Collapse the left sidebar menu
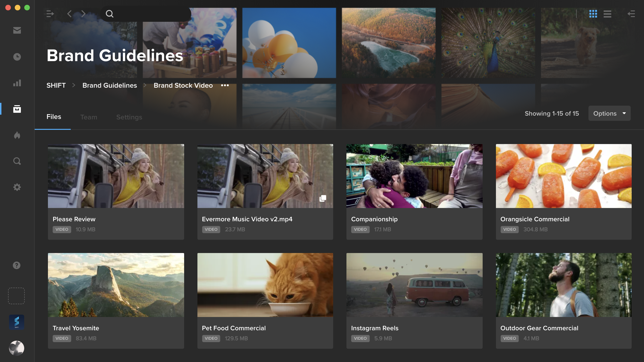This screenshot has width=644, height=362. [50, 14]
